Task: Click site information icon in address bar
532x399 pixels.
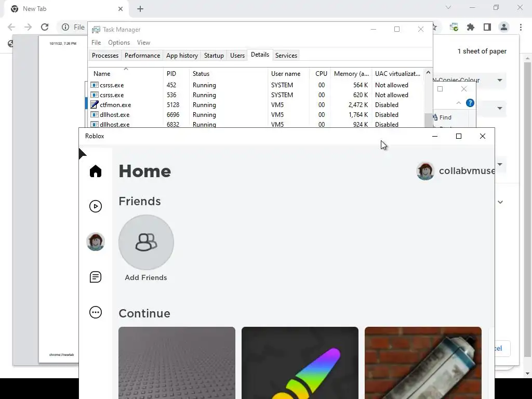Action: (x=65, y=27)
